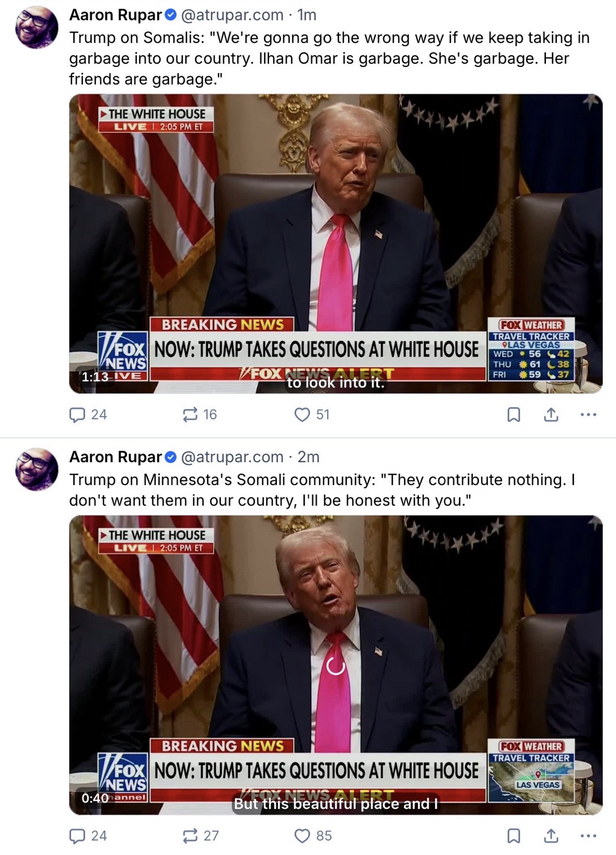This screenshot has width=616, height=855.
Task: Repost the second post with 27 reposts
Action: point(200,836)
